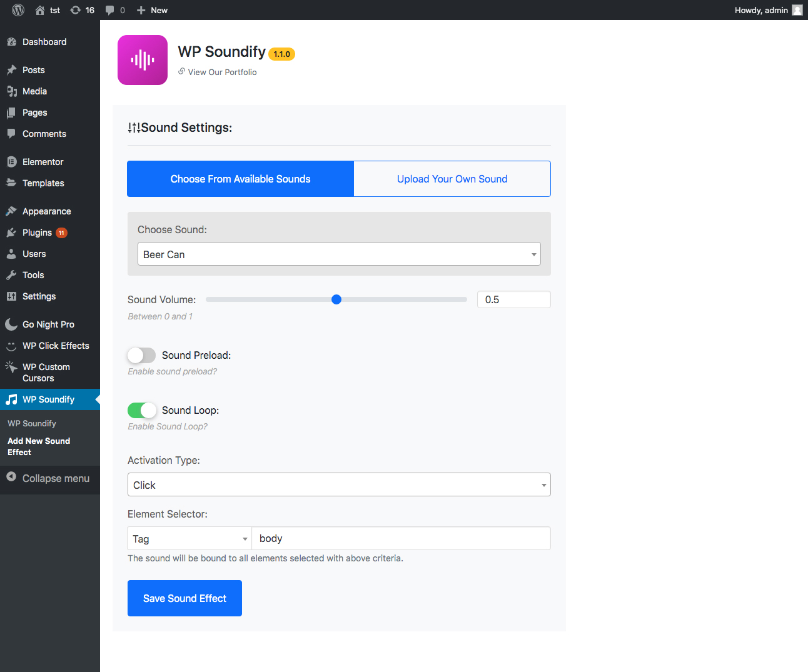The image size is (808, 672).
Task: Click the element selector text field
Action: coord(401,539)
